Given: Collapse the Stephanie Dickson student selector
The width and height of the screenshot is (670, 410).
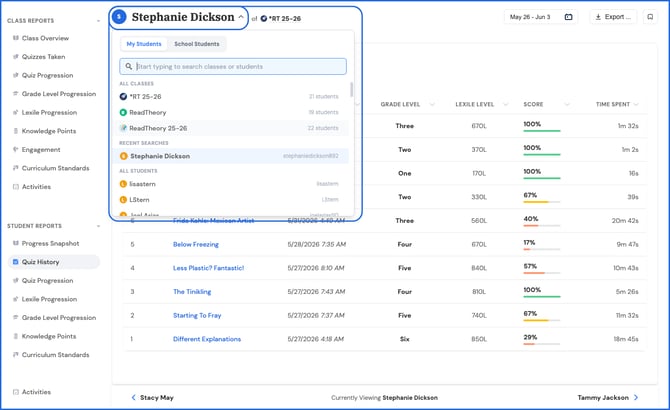Looking at the screenshot, I should pyautogui.click(x=241, y=17).
